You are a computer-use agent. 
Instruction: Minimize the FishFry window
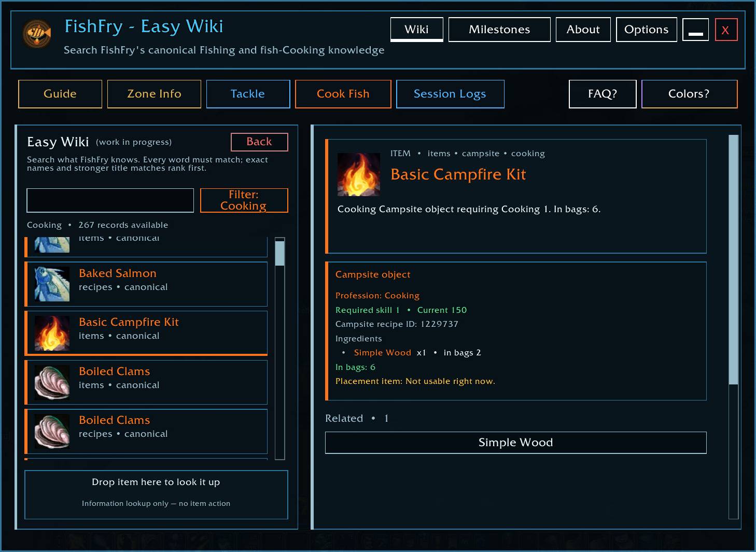tap(695, 30)
